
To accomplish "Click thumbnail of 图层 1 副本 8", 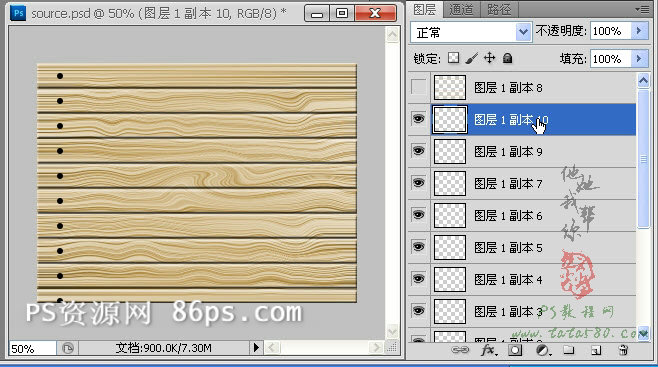I will click(449, 87).
